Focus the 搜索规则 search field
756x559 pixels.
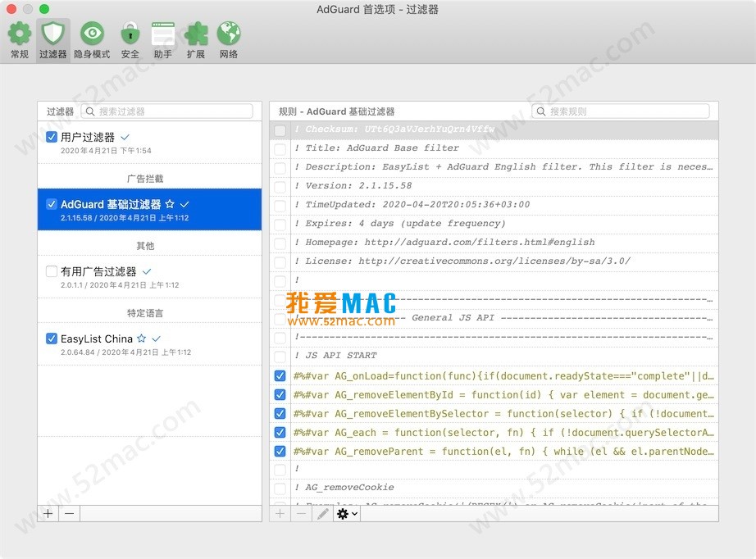621,111
